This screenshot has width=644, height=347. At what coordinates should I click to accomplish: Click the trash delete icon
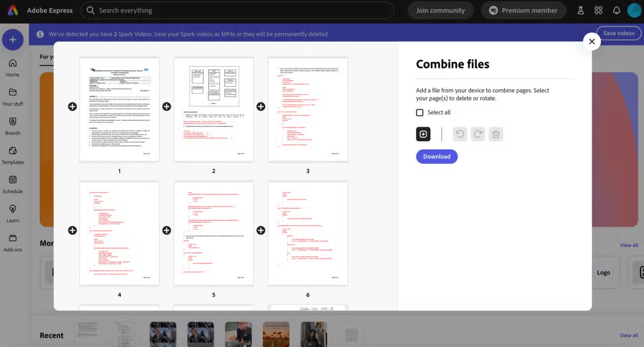[496, 134]
